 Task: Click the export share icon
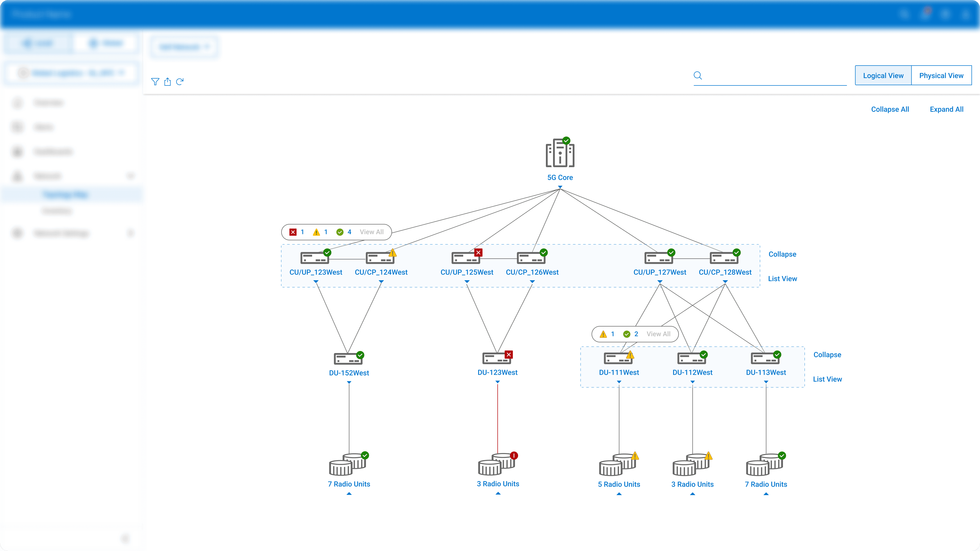(167, 81)
